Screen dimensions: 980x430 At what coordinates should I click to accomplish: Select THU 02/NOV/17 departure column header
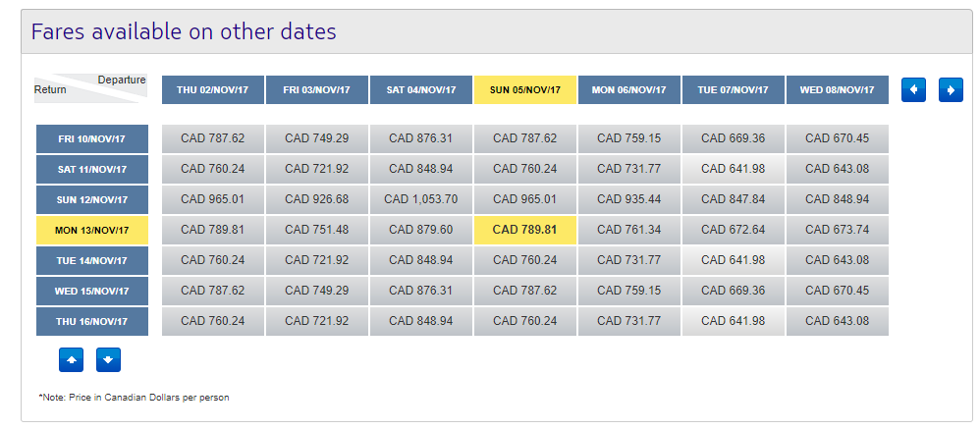pos(213,90)
